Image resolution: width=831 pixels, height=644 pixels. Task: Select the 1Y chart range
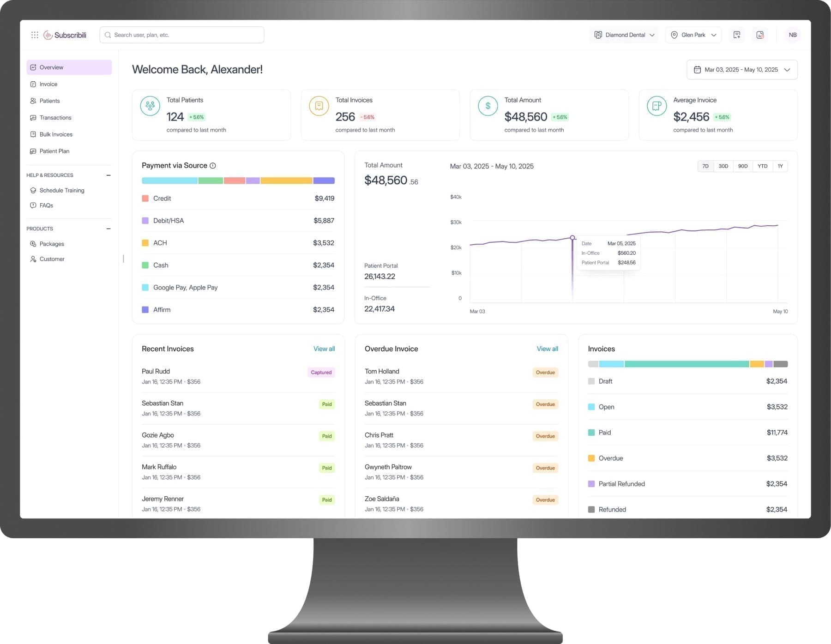coord(780,166)
